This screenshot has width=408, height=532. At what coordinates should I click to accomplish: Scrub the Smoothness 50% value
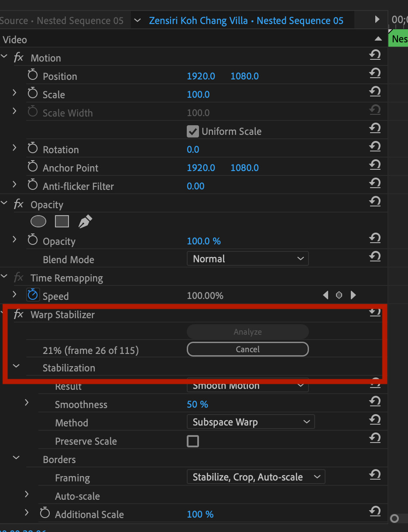coord(197,404)
